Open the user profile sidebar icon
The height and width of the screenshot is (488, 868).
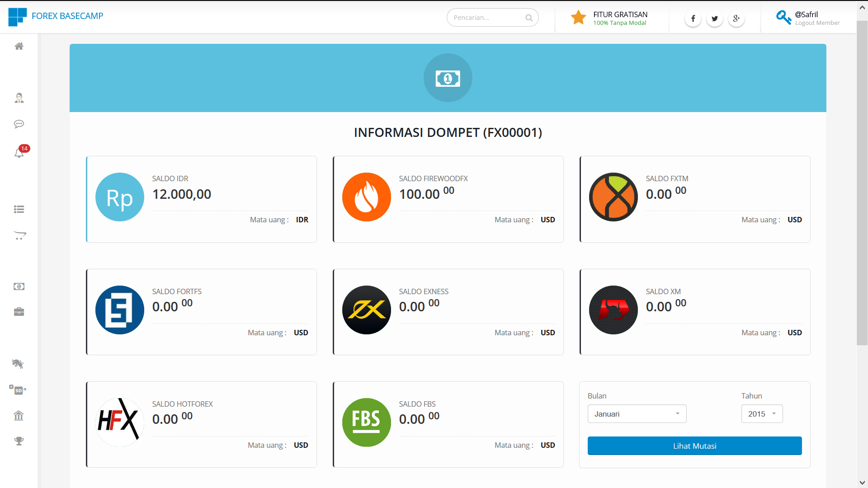pos(19,98)
